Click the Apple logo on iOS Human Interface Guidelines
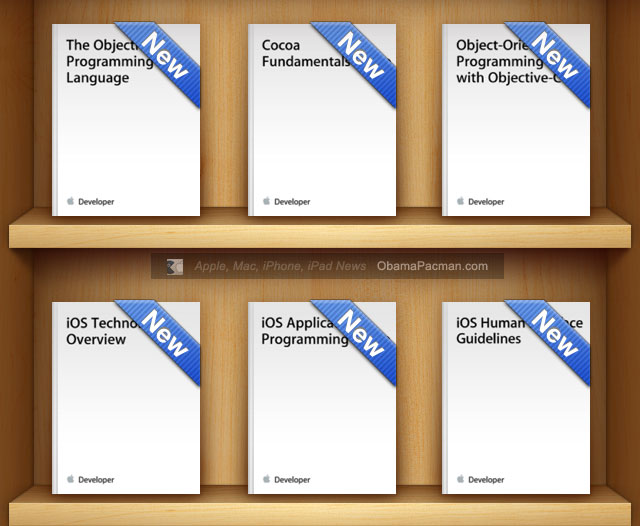Screen dimensions: 640x526 (x=460, y=479)
